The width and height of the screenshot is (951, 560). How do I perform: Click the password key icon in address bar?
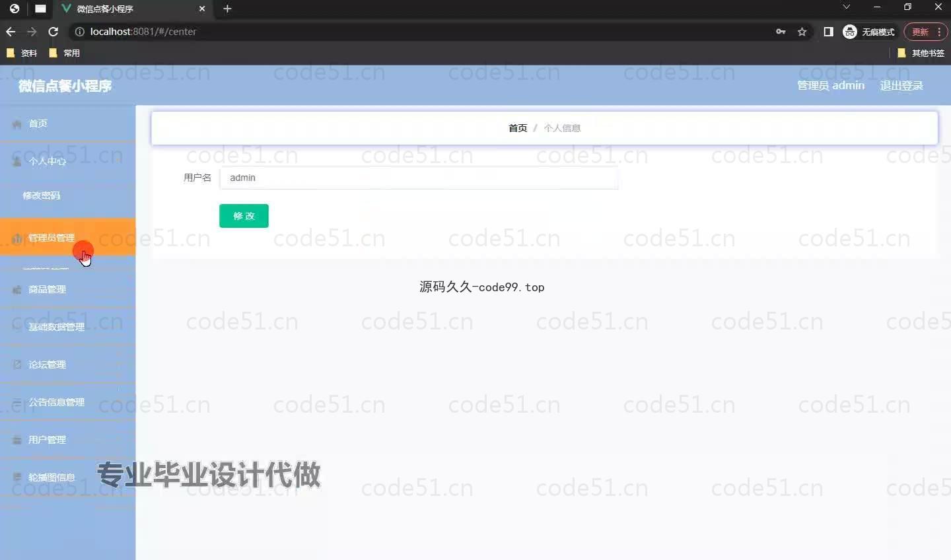coord(781,32)
